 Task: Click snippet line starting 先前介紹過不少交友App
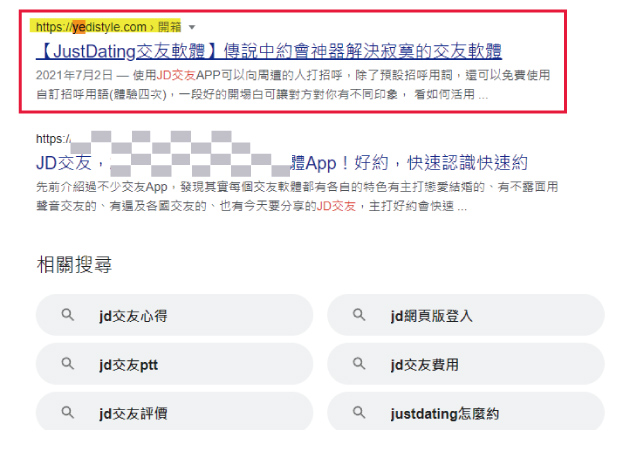[x=297, y=187]
